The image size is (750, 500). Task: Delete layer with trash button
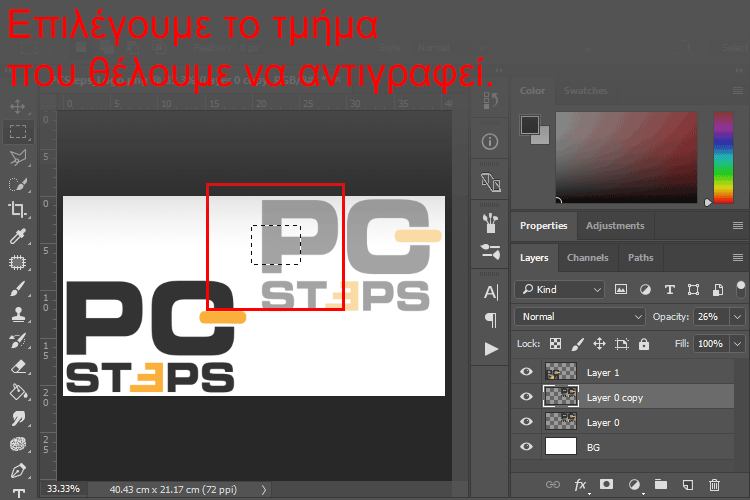coord(714,485)
